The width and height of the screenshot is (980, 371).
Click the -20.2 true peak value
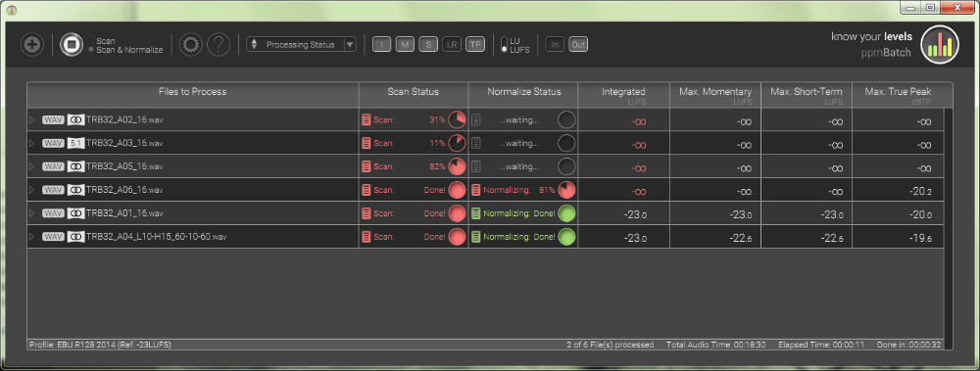921,191
